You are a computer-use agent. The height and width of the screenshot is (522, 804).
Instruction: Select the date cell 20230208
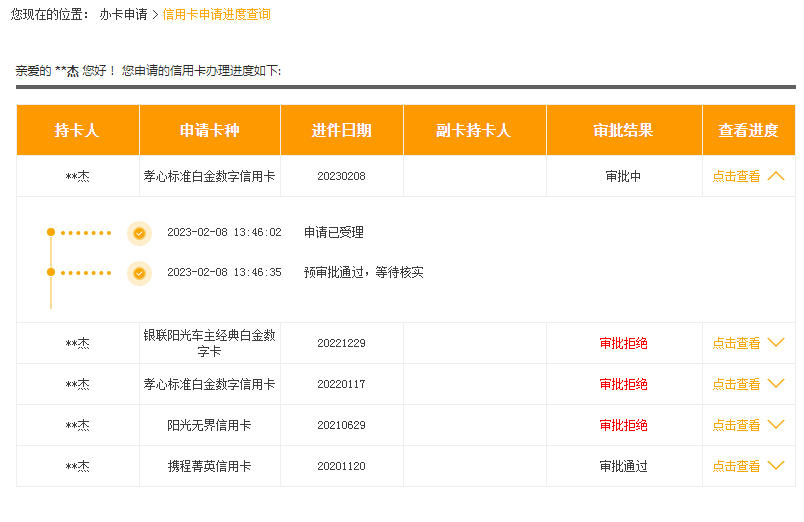(x=341, y=176)
